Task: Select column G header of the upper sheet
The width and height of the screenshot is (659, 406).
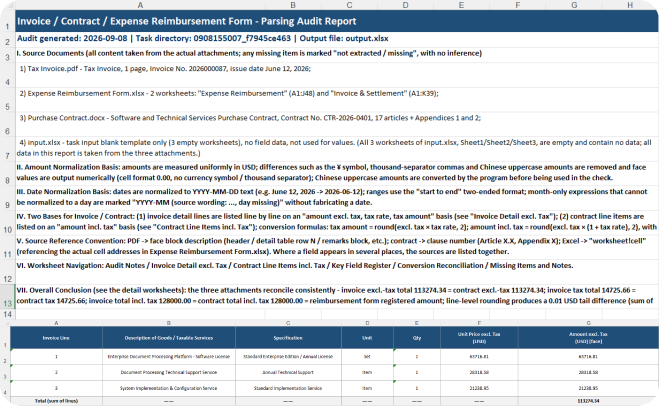Action: tap(574, 5)
